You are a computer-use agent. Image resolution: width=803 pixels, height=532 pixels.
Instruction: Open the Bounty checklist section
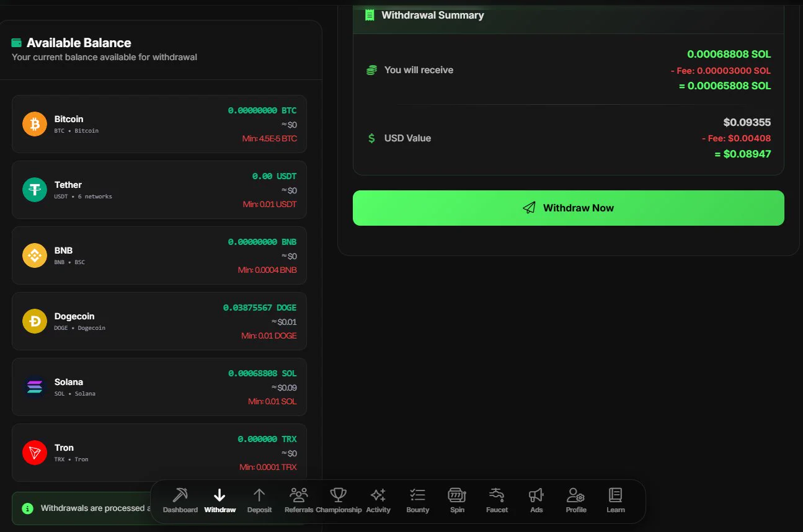pos(418,501)
